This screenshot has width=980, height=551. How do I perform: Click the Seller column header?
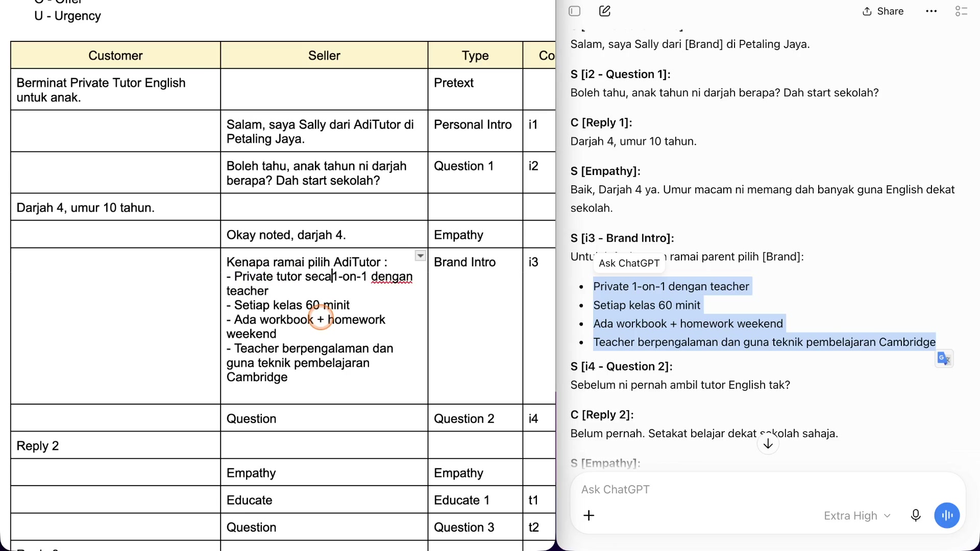click(x=324, y=56)
